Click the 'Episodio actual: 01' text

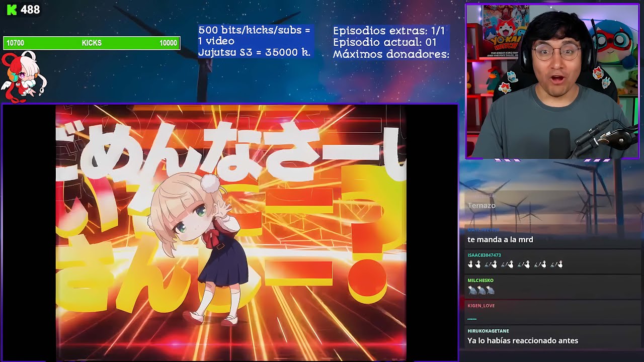385,42
